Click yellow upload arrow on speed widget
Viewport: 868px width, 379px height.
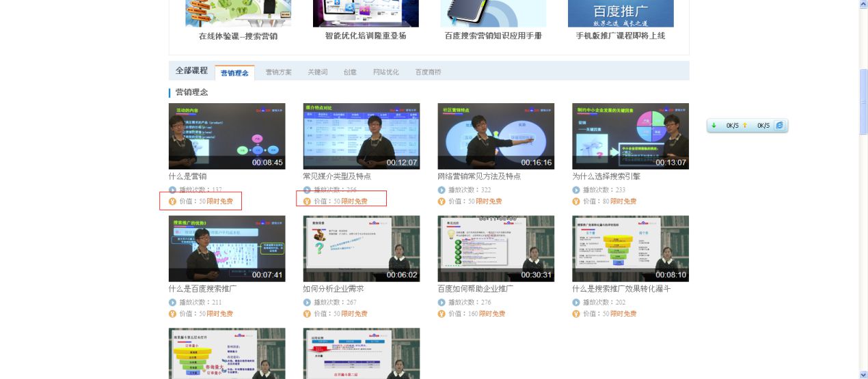[x=745, y=126]
